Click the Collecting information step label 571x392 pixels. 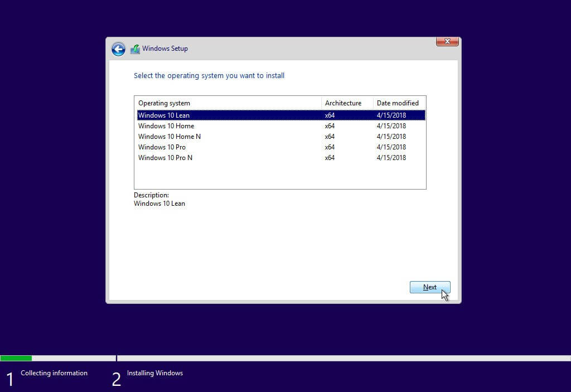(x=54, y=372)
